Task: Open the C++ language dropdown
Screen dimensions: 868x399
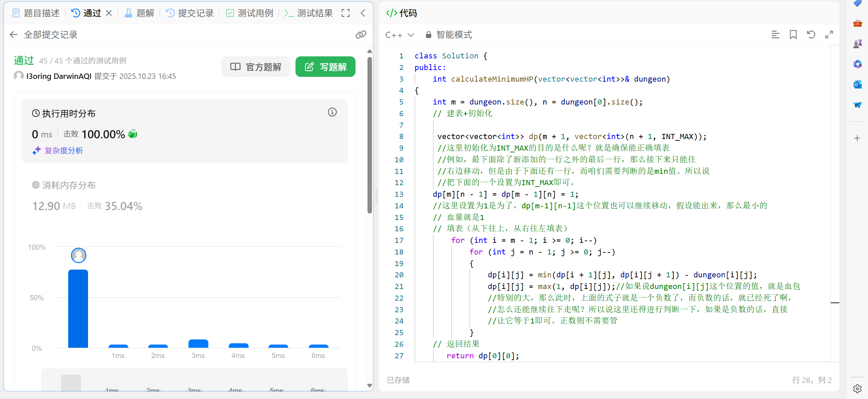Action: pyautogui.click(x=400, y=35)
